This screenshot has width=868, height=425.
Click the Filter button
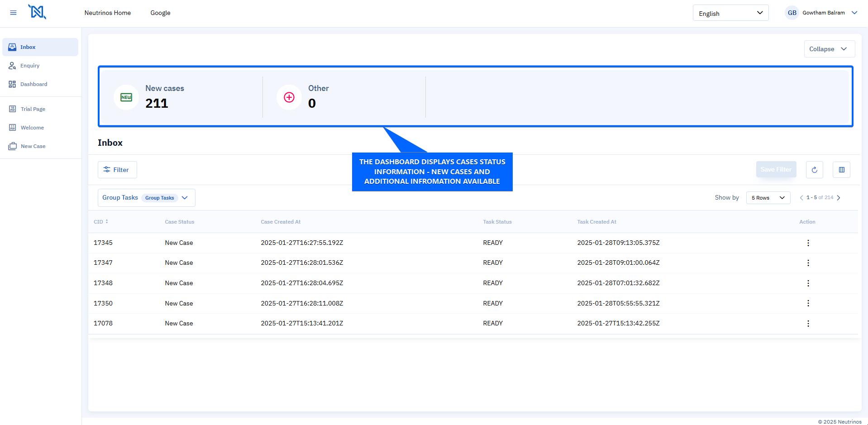pos(117,170)
